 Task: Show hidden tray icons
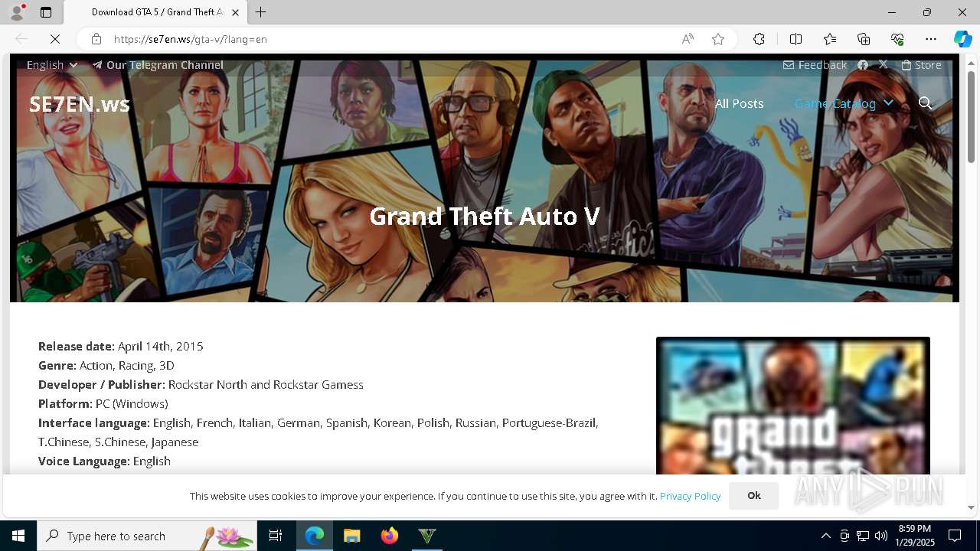click(x=825, y=536)
